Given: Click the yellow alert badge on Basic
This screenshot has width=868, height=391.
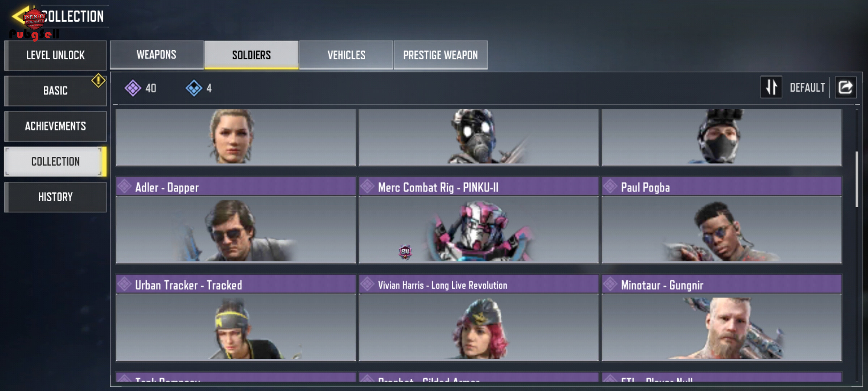Looking at the screenshot, I should coord(98,80).
